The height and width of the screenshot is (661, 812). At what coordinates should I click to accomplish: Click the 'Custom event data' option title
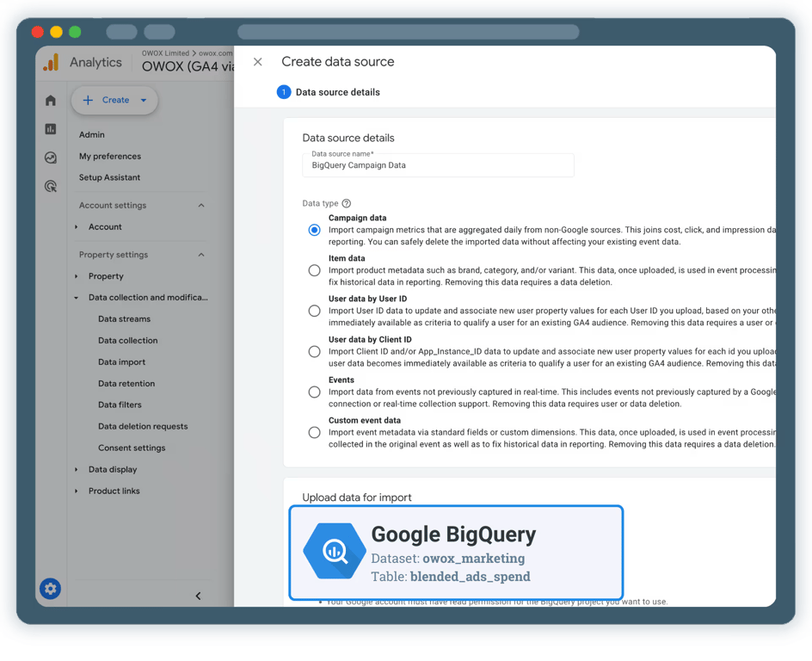pos(365,421)
